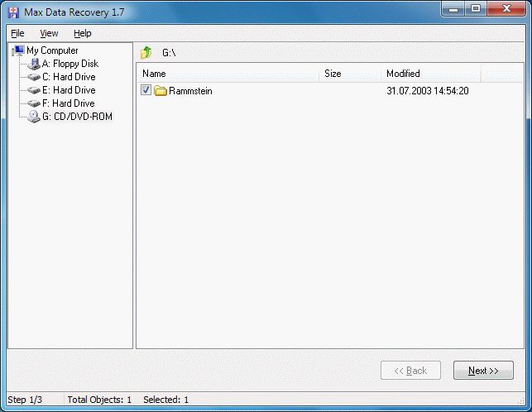Click the window resize grip in status bar
The image size is (532, 412).
point(521,401)
